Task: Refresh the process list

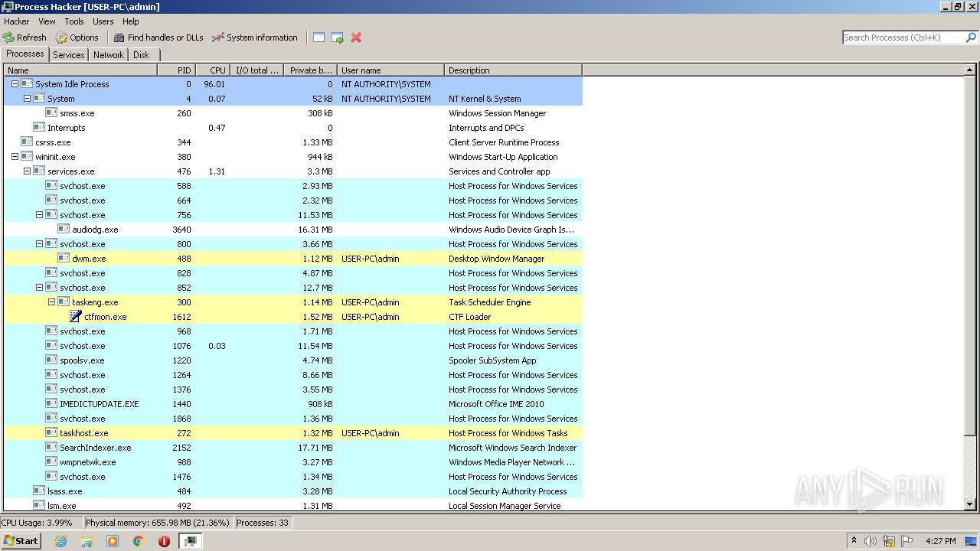Action: coord(24,37)
